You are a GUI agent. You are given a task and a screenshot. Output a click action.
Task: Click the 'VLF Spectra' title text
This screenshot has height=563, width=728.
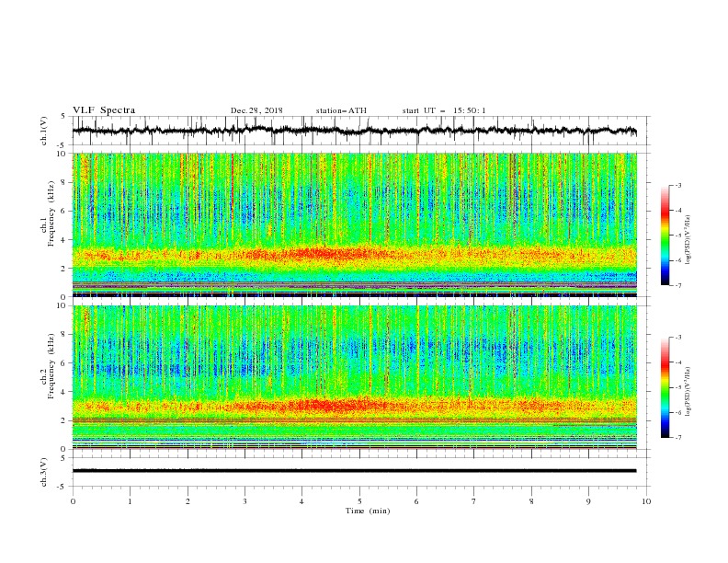pos(104,110)
